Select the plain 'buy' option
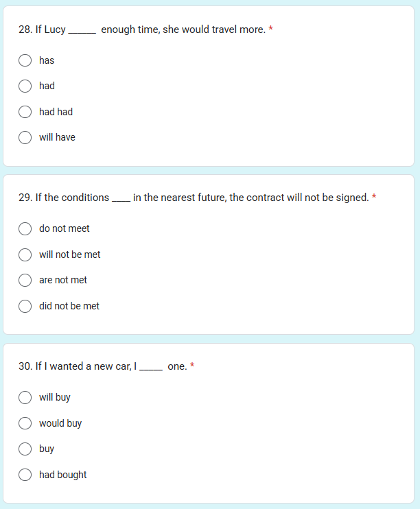This screenshot has height=509, width=420. pos(25,449)
